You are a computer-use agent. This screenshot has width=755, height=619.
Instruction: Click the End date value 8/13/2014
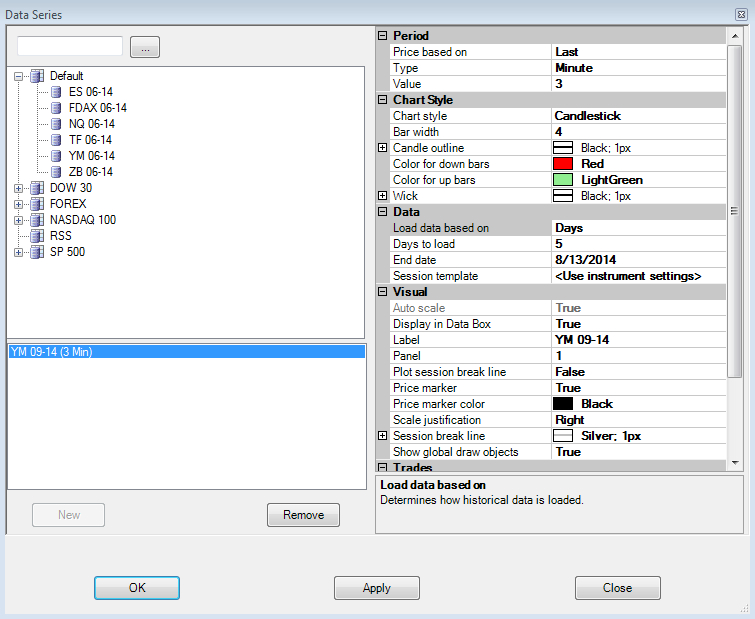pos(638,260)
